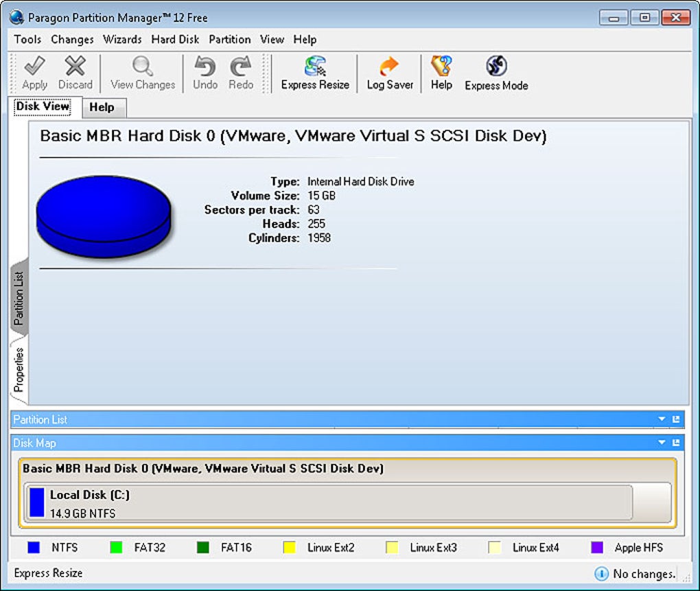Close the Partition Manager window
This screenshot has height=591, width=700.
676,18
